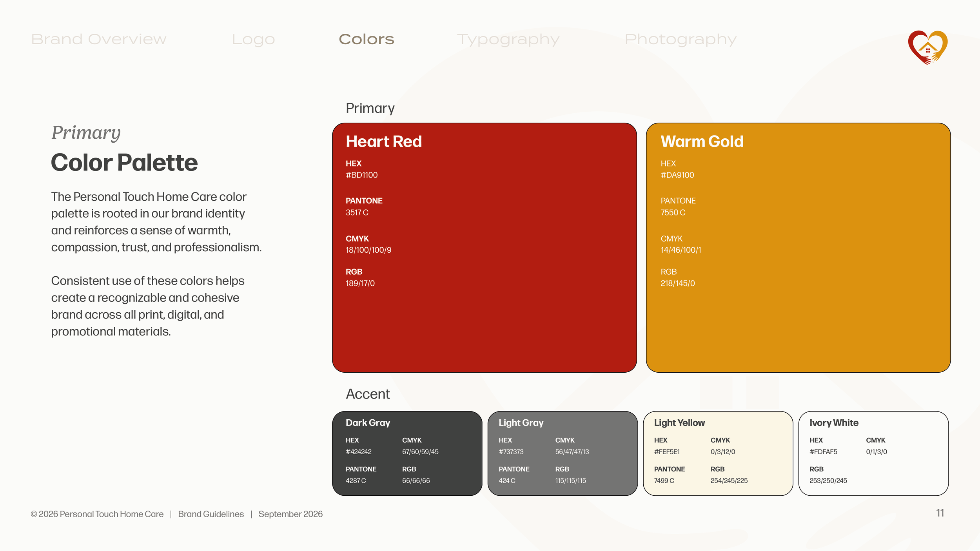Click the Color Palette heading
This screenshot has height=551, width=980.
(x=124, y=163)
